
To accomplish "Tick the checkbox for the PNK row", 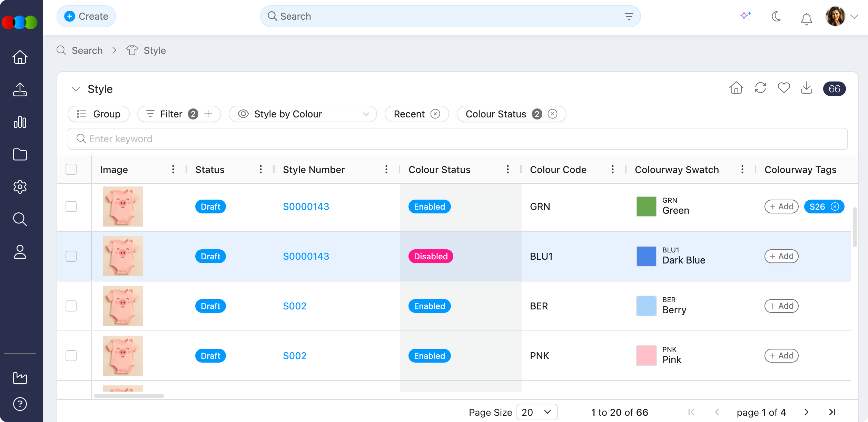I will (71, 356).
